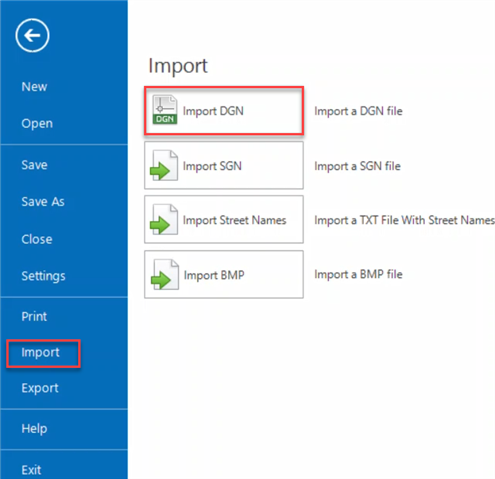Click Save in the backstage menu
Image resolution: width=495 pixels, height=479 pixels.
[x=34, y=165]
